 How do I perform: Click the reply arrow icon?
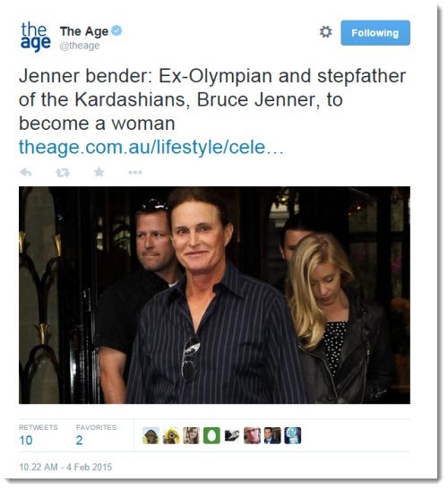[x=26, y=172]
